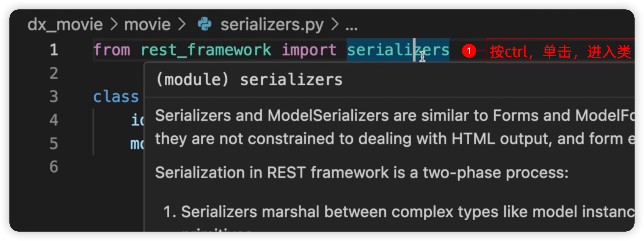Click the from keyword on line 1
Viewport: 644px width, 241px height.
point(112,50)
